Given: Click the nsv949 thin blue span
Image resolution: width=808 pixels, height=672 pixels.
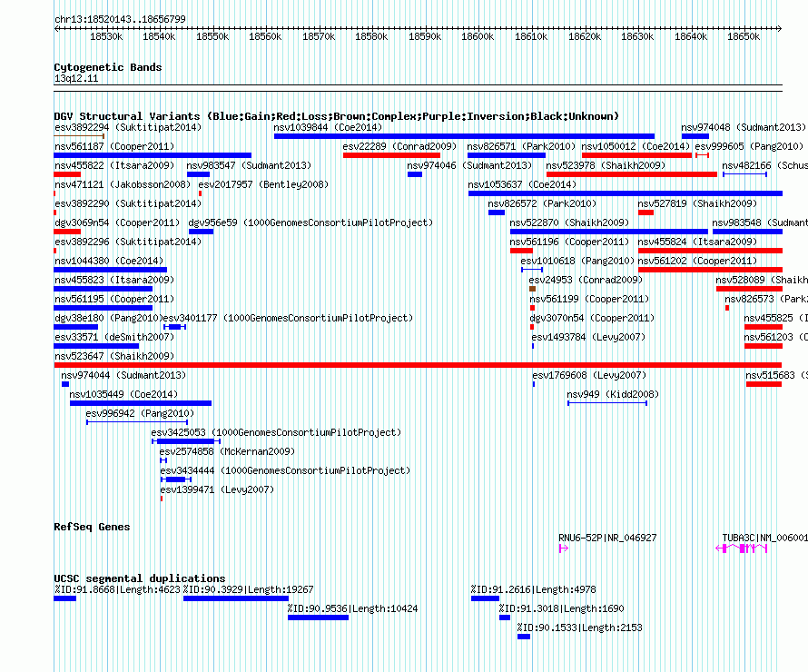Looking at the screenshot, I should pyautogui.click(x=607, y=403).
